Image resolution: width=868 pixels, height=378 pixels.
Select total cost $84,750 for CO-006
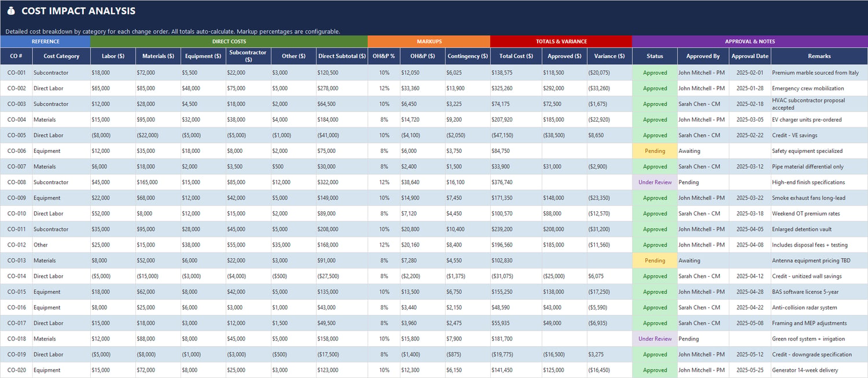[516, 151]
